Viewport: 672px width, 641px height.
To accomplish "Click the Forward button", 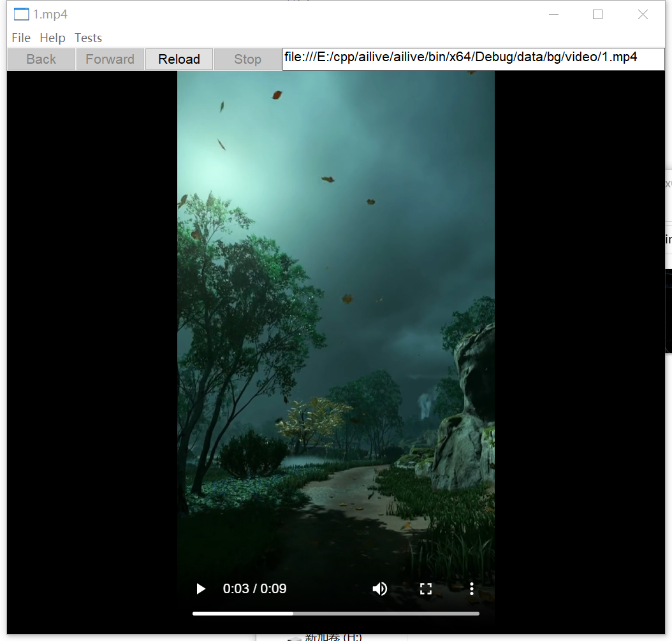I will [110, 59].
